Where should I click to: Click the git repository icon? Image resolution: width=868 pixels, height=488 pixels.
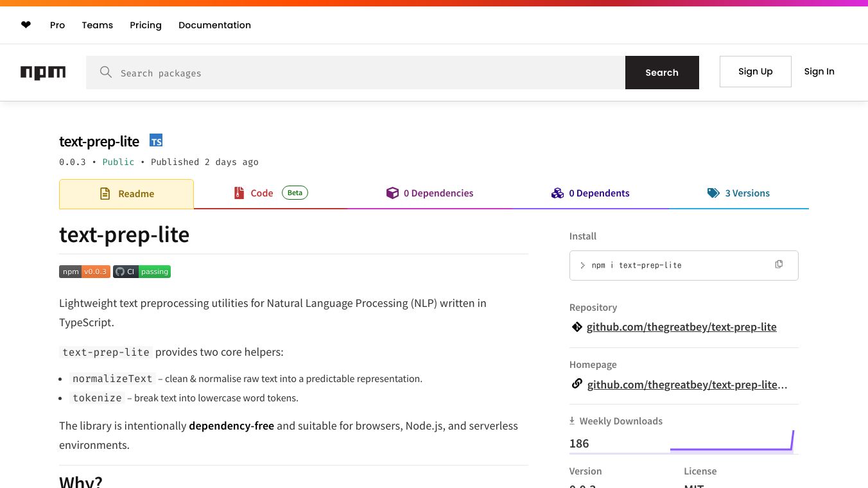pyautogui.click(x=577, y=327)
